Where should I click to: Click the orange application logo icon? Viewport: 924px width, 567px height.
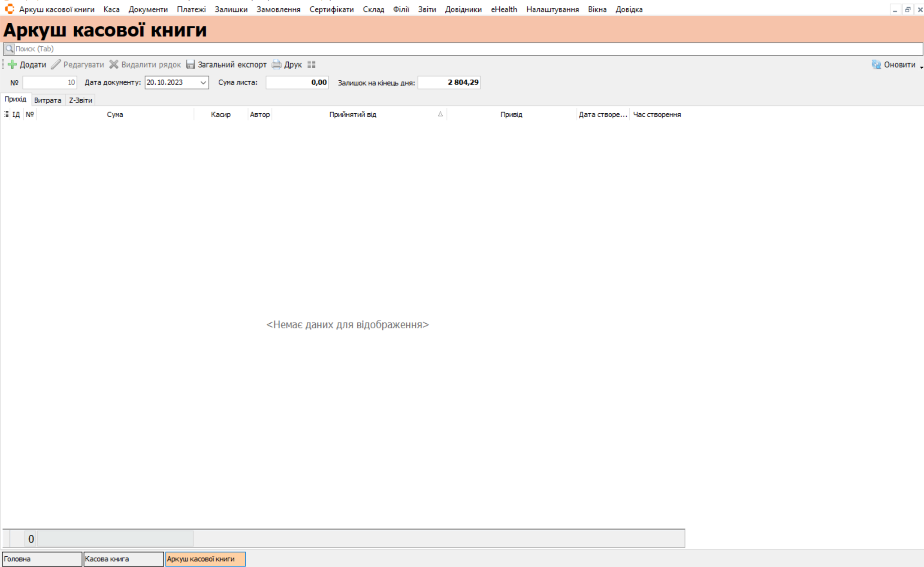(9, 9)
